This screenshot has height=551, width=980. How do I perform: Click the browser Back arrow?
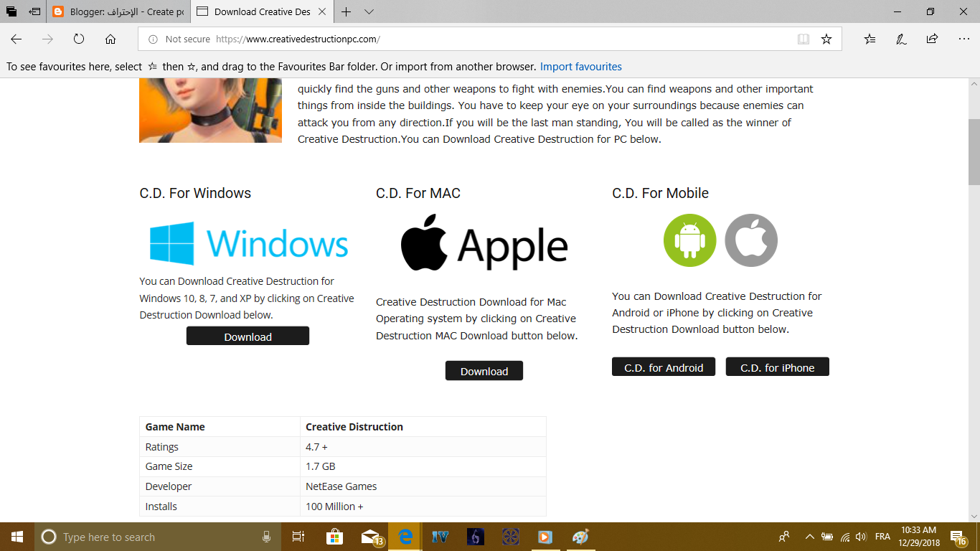(x=16, y=39)
